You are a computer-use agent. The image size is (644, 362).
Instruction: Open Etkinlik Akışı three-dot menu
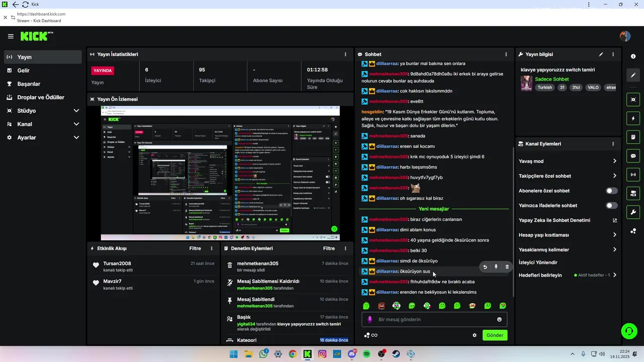(x=211, y=248)
